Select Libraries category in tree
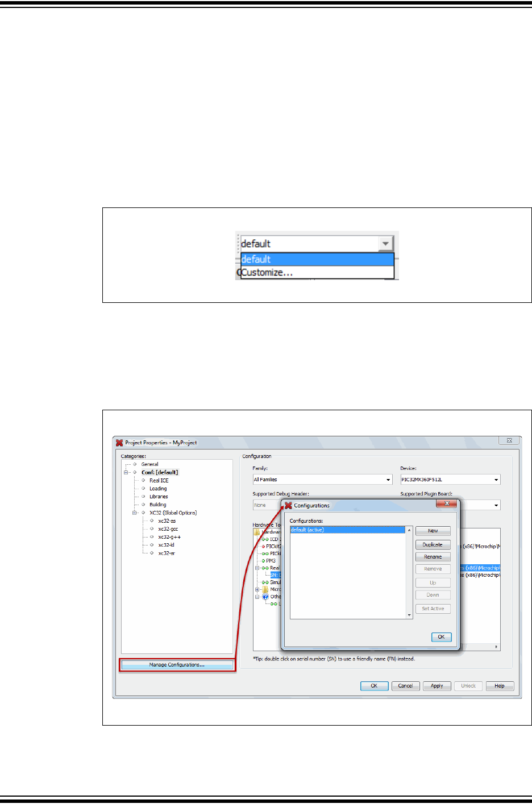532x812 pixels. tap(159, 497)
